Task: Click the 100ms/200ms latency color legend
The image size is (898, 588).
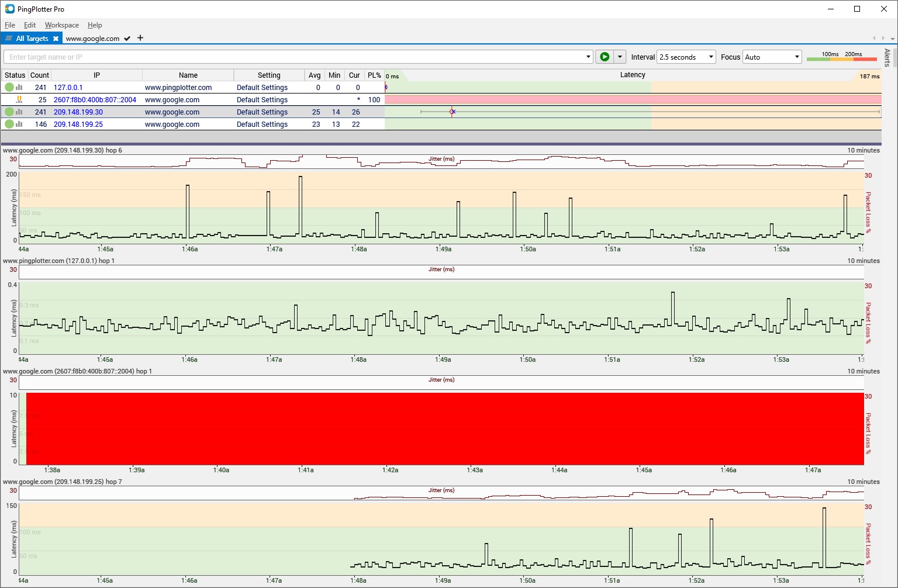Action: [x=842, y=56]
